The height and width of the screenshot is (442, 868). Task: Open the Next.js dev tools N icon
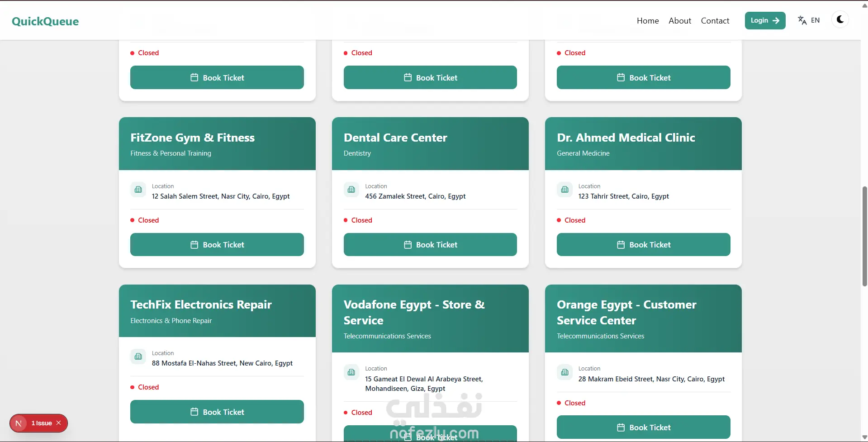coord(19,423)
